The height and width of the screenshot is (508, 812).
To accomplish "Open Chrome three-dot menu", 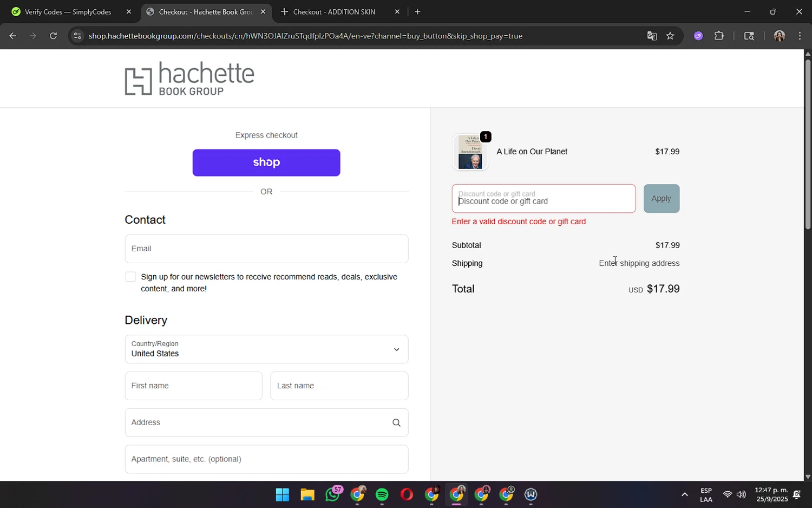I will pos(800,36).
